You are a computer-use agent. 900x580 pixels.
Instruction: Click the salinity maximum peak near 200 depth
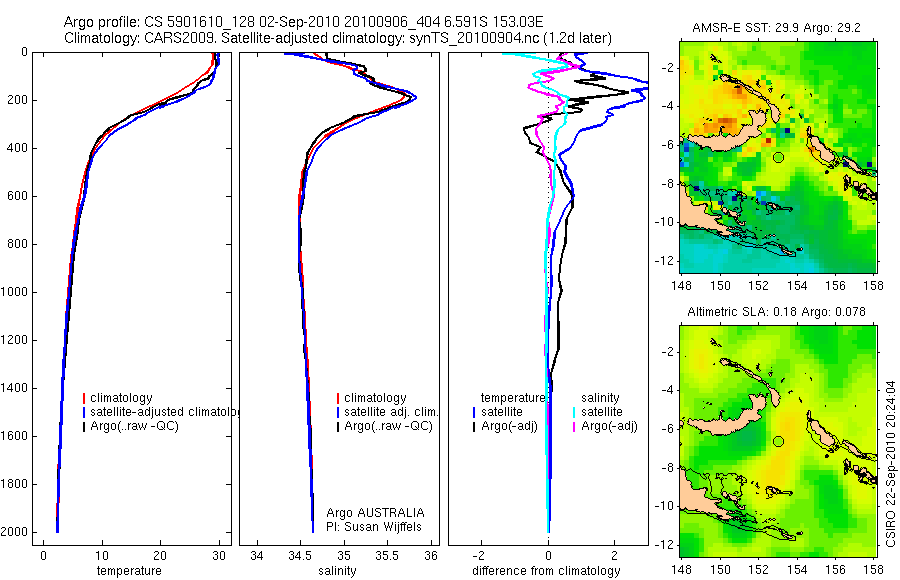(414, 97)
